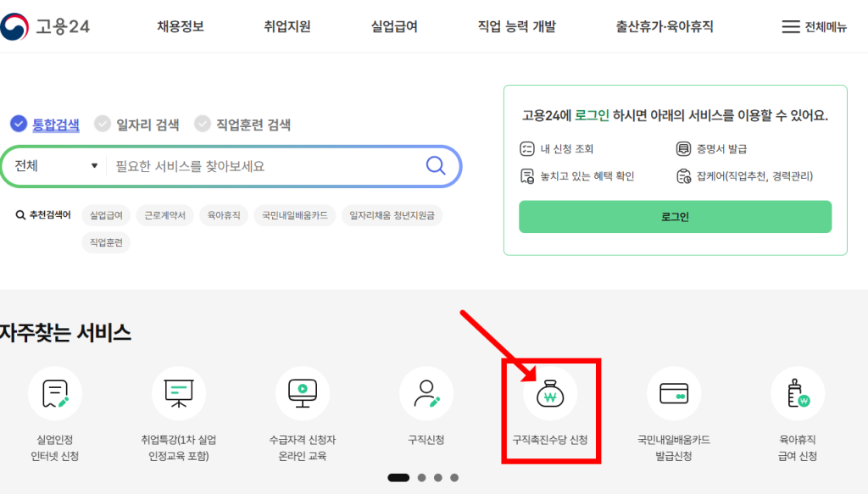
Task: Open 실업인정 인터넷 신청 service icon
Action: click(55, 394)
